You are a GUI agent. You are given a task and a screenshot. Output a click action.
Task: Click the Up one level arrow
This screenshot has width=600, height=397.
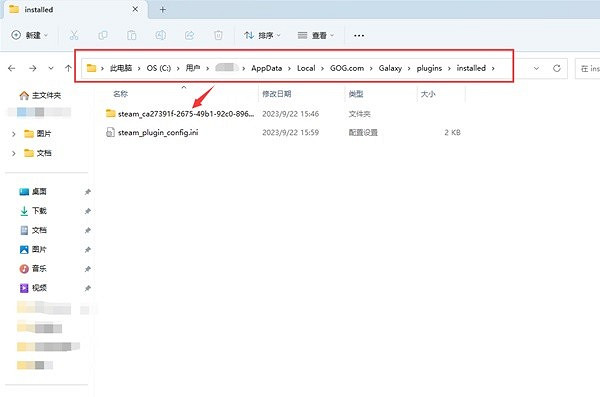point(68,68)
